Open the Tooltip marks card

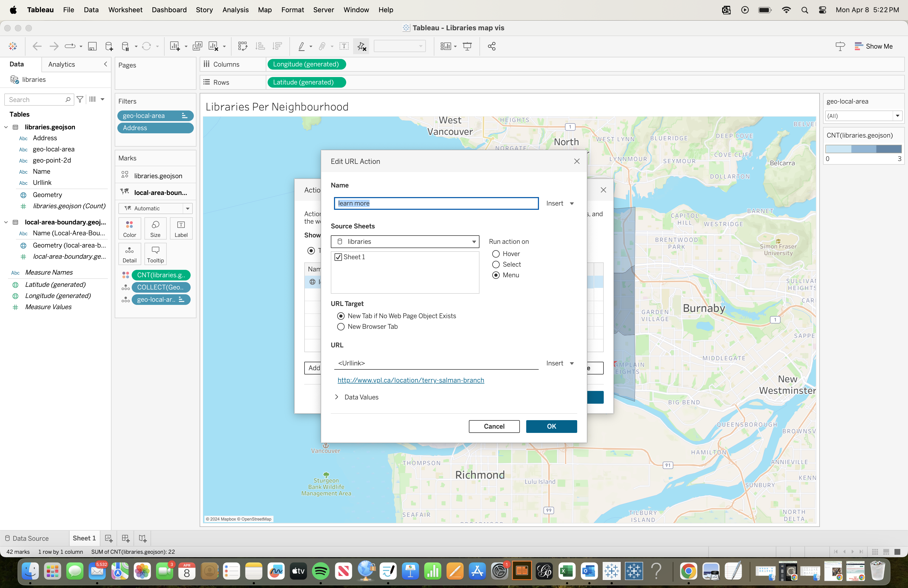click(x=155, y=254)
